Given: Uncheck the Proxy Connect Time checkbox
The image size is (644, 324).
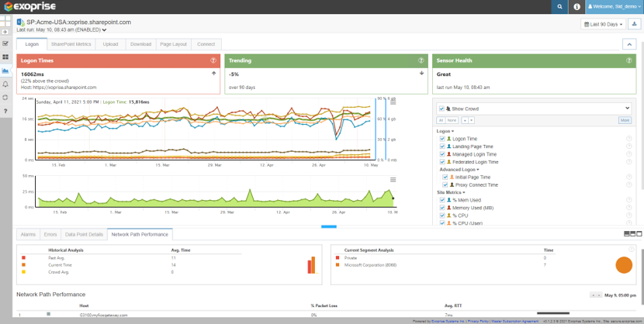Looking at the screenshot, I should (x=445, y=185).
